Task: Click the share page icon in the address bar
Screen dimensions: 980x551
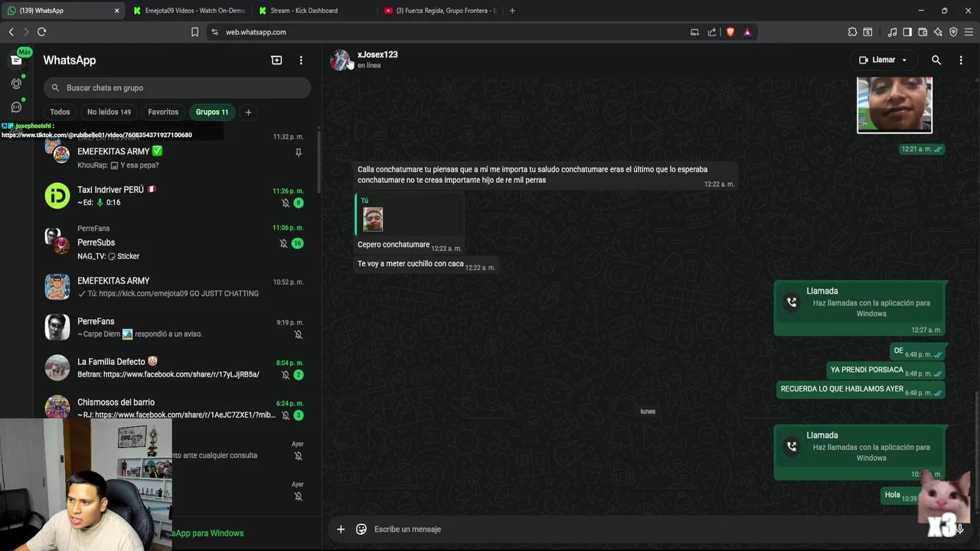Action: [712, 32]
